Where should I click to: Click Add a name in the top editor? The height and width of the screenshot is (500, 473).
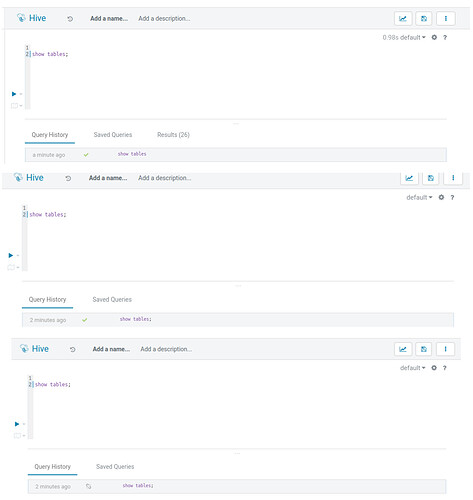coord(109,19)
